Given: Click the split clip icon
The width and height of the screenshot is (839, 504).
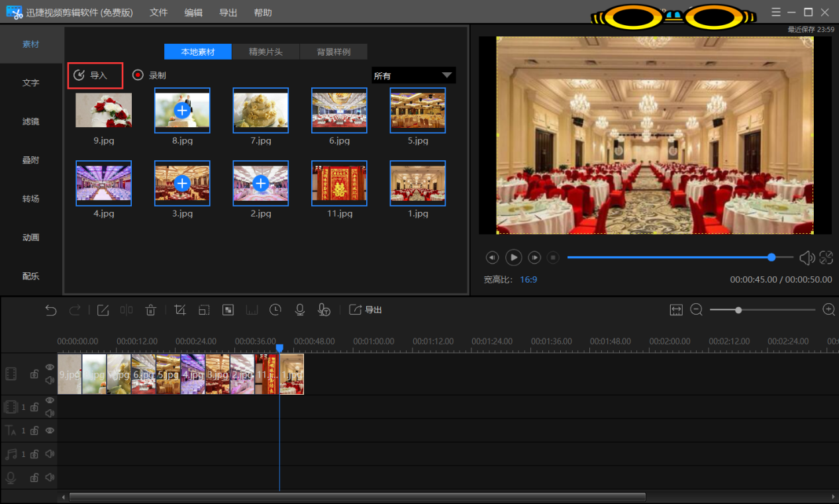Looking at the screenshot, I should (x=126, y=310).
